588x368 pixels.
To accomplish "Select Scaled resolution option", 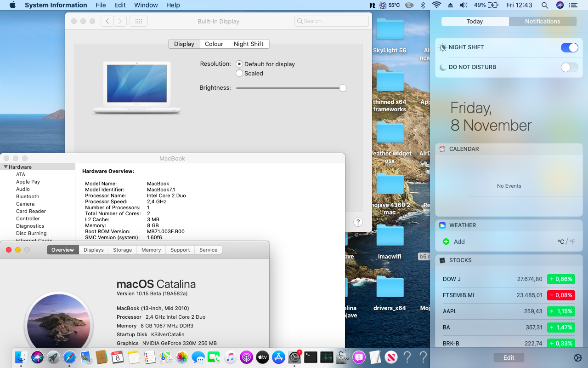I will click(239, 73).
